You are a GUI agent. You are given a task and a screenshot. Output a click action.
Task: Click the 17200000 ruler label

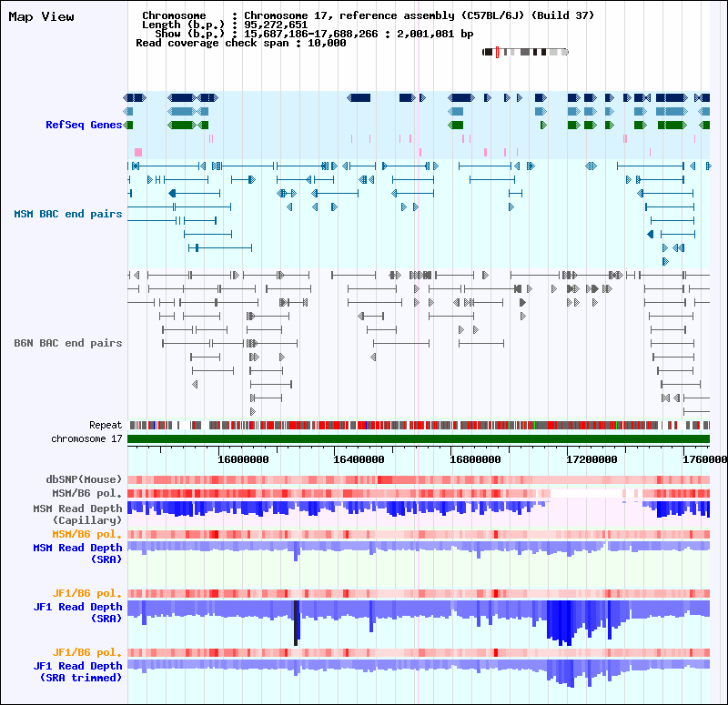[592, 459]
